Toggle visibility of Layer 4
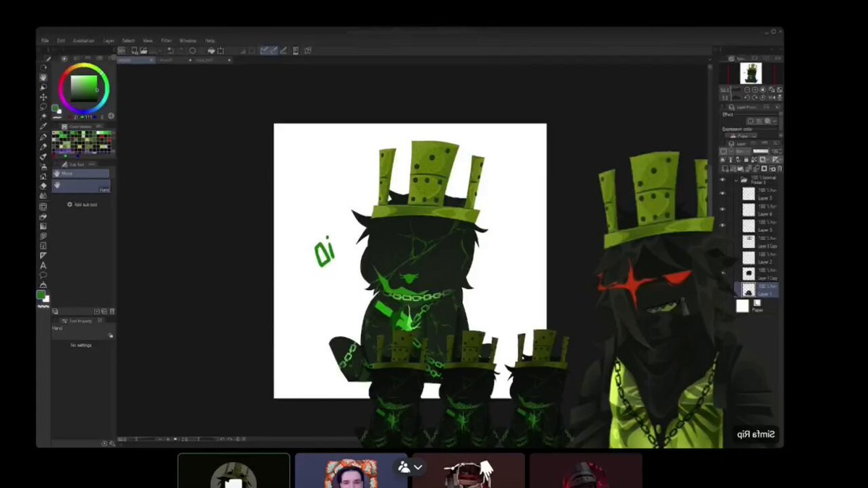 point(722,210)
